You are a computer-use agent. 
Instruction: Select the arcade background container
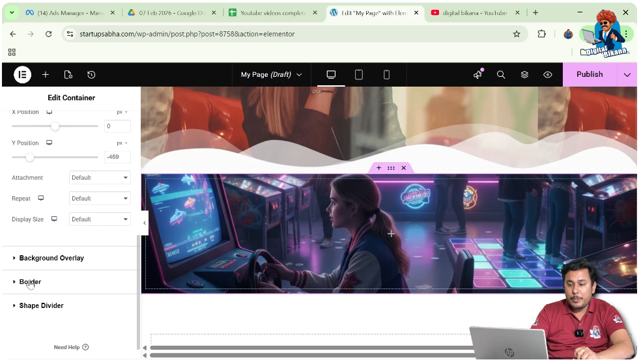(x=390, y=234)
